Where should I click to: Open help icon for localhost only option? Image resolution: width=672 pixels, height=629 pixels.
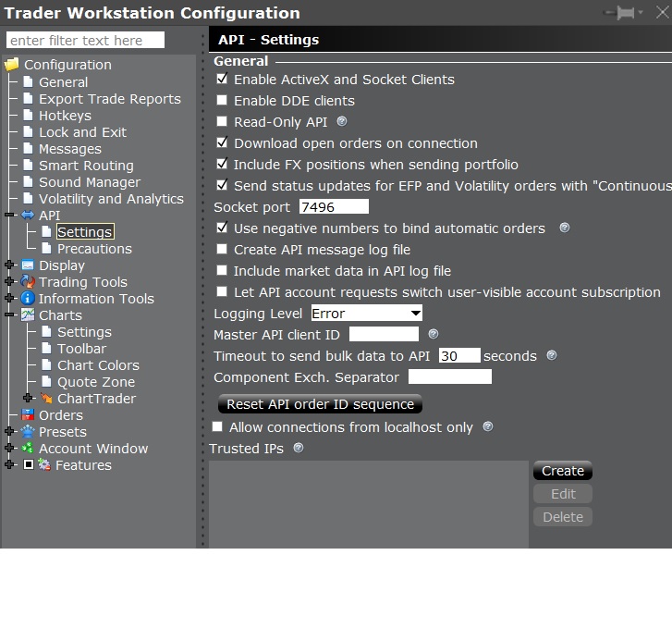[x=488, y=426]
